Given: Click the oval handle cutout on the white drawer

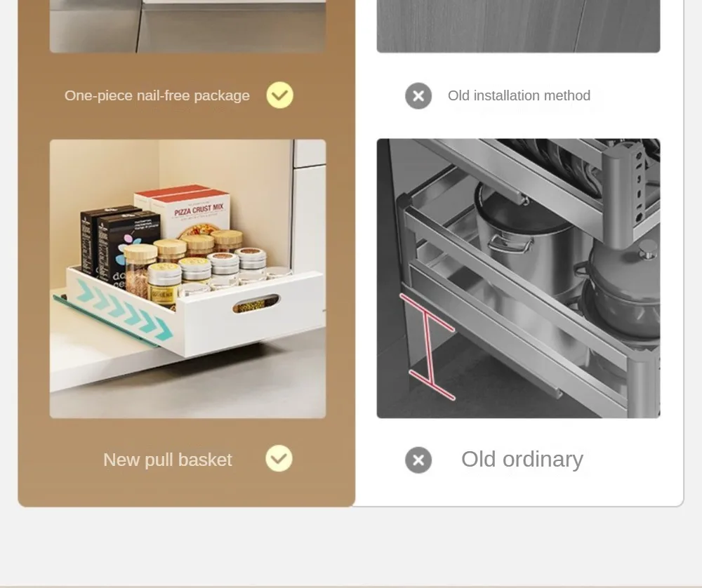Looking at the screenshot, I should click(256, 303).
